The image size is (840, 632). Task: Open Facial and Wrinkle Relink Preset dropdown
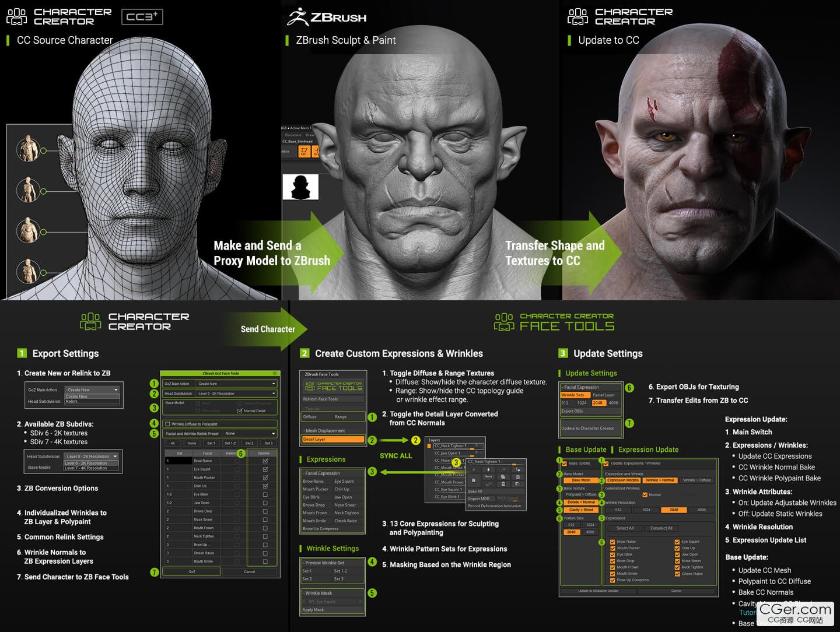pos(250,434)
